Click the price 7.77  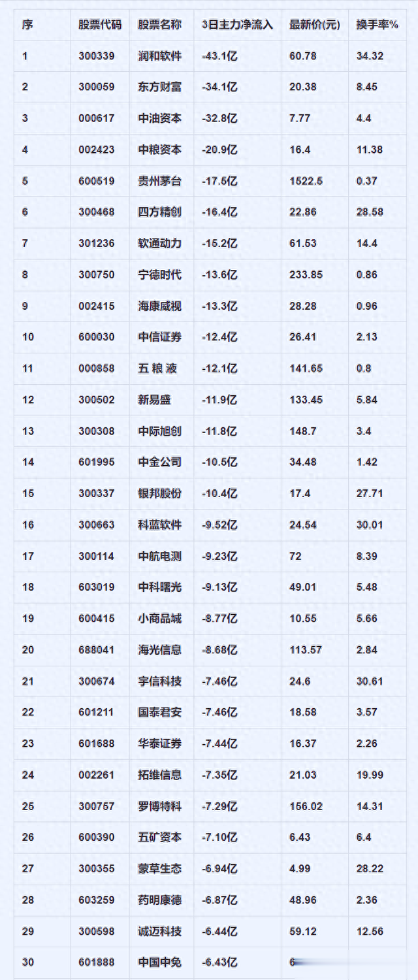point(300,119)
